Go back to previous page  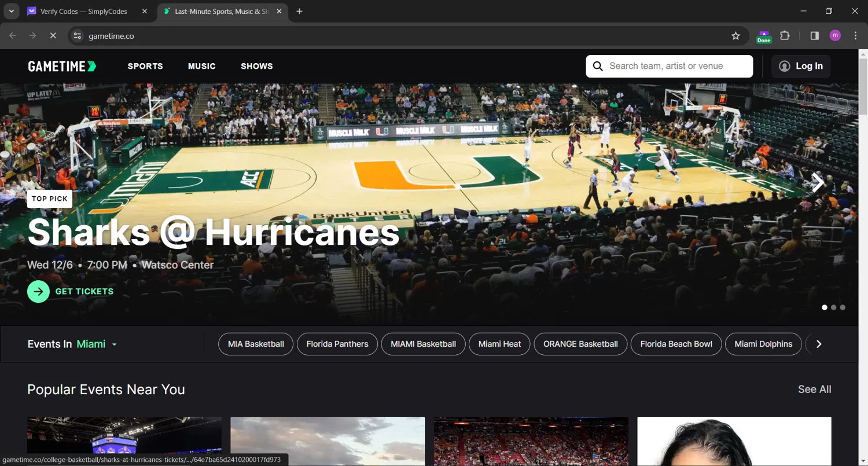13,36
